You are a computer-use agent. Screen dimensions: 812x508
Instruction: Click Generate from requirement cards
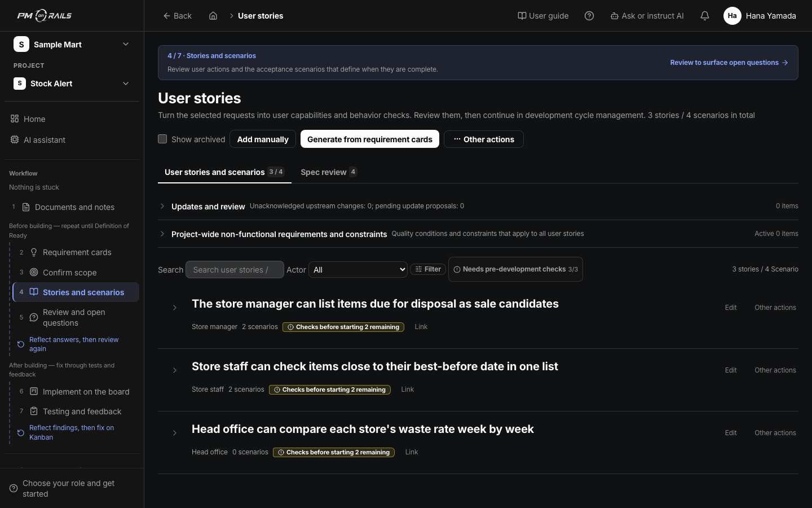click(370, 139)
